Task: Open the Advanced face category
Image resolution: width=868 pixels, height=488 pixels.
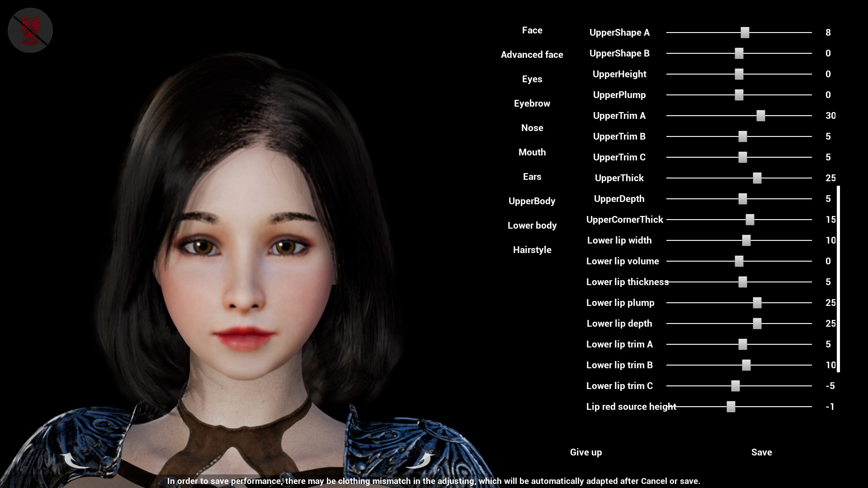Action: [x=532, y=55]
